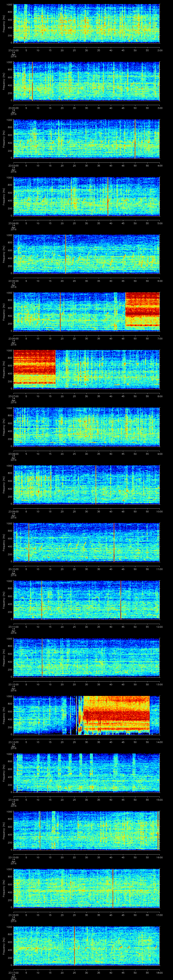Click the 23:16:00 start time label
The width and height of the screenshot is (173, 980).
13,915
